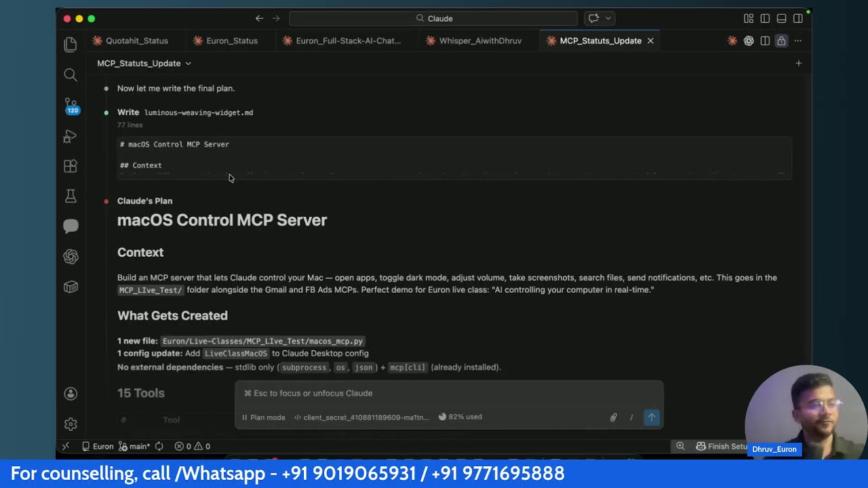
Task: Click the MCP_LIve_Test/ inline code text
Action: click(151, 290)
